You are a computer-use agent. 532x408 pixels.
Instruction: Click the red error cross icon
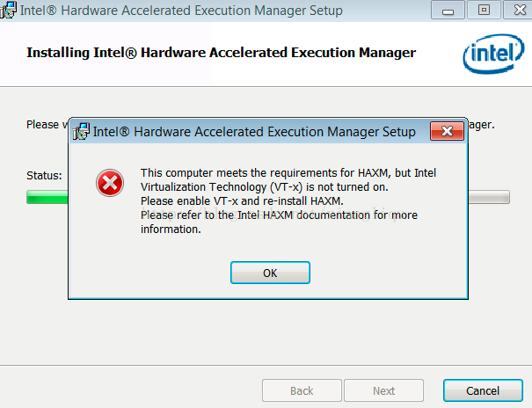[109, 183]
